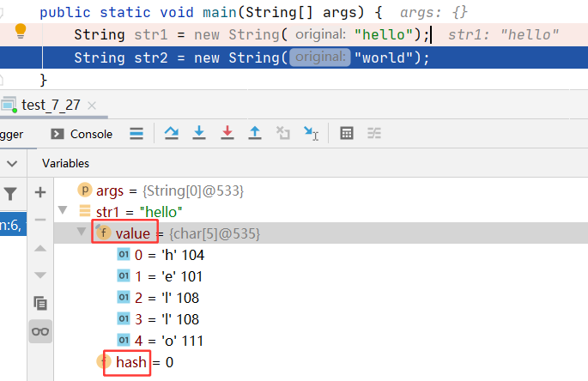Screen dimensions: 588x381
Task: Open the Evaluate Expression calculator icon
Action: [347, 133]
